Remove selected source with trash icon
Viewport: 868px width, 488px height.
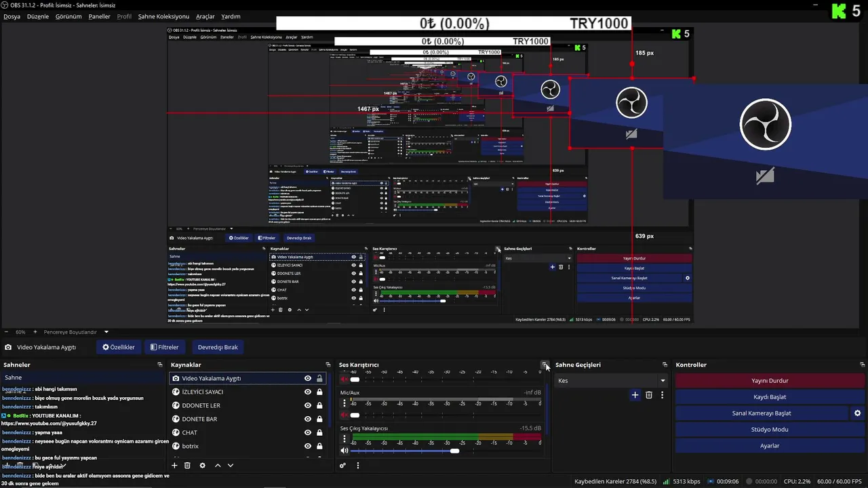[x=188, y=466]
